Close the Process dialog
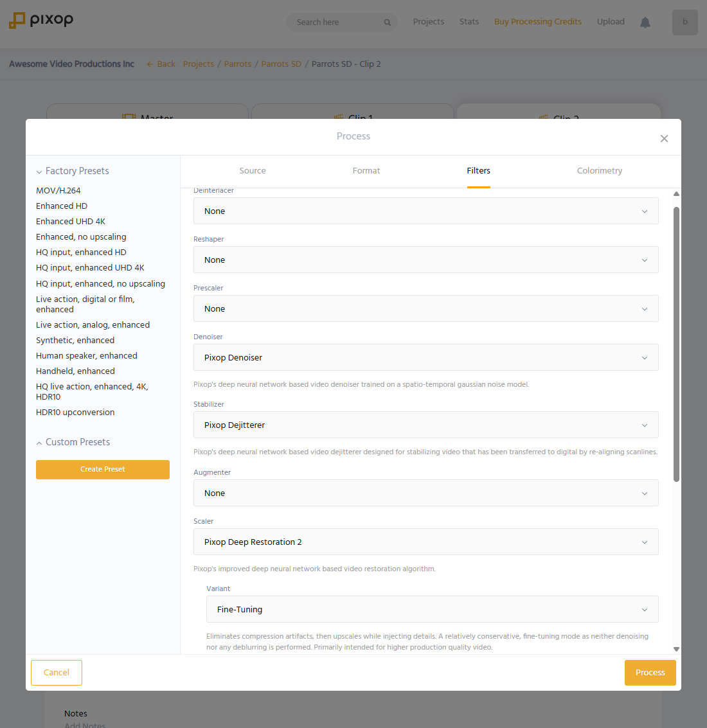Viewport: 707px width, 728px height. [664, 138]
